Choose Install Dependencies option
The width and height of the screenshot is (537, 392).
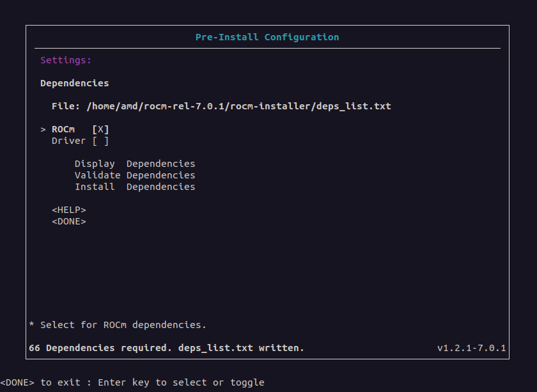(x=135, y=187)
